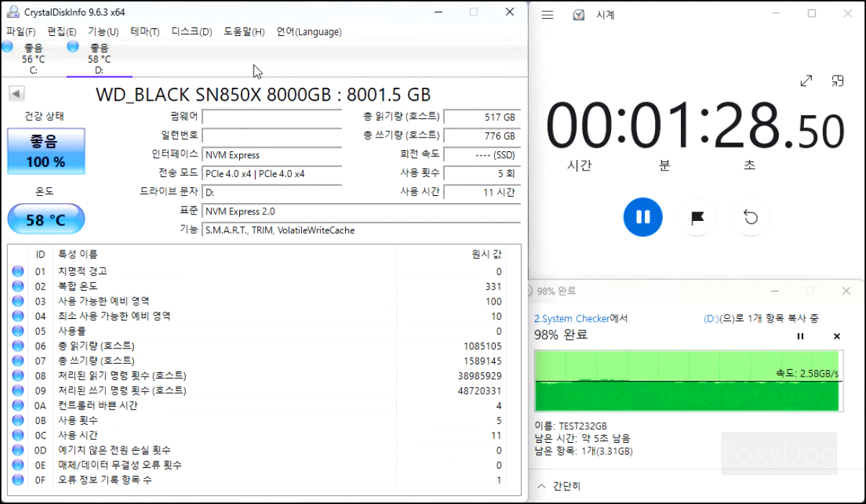This screenshot has width=866, height=504.
Task: Click status orb for attribute 0C 사용 시간
Action: [18, 435]
